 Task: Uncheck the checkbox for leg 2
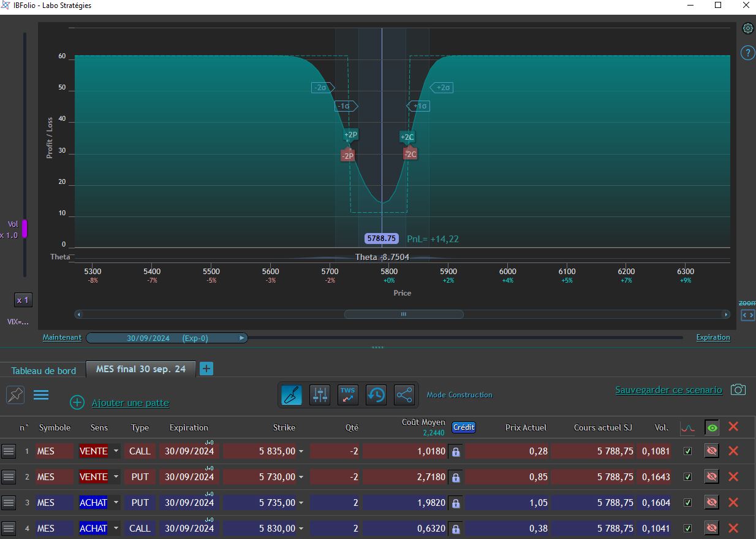pyautogui.click(x=687, y=477)
